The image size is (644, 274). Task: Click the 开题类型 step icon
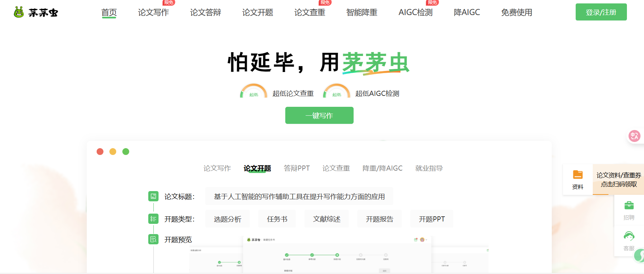click(153, 219)
